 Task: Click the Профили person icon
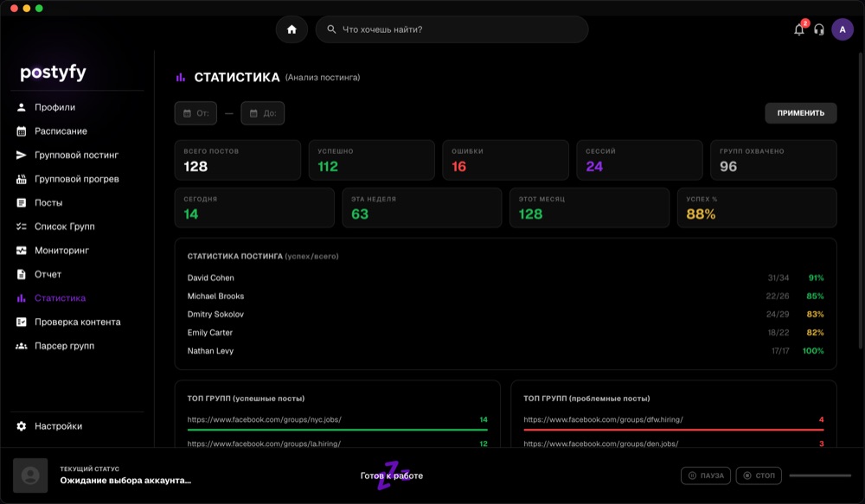click(x=22, y=107)
